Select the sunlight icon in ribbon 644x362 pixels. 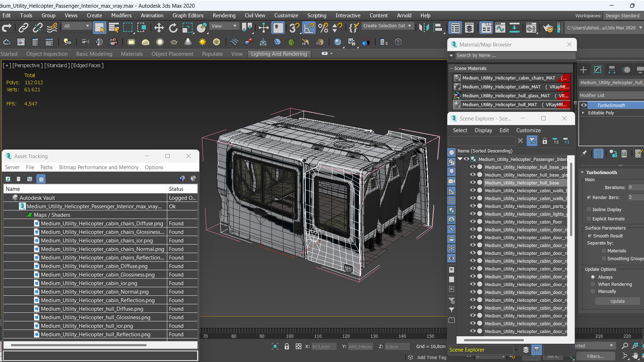point(202,42)
